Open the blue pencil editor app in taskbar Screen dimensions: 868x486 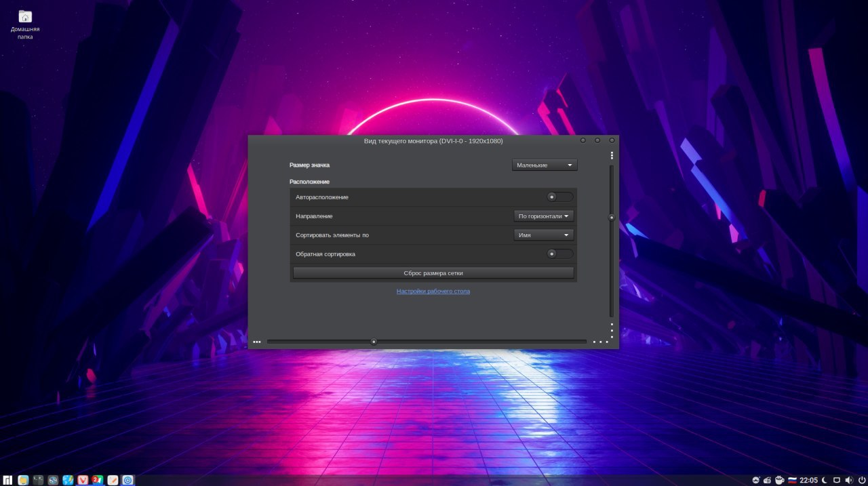pos(68,480)
